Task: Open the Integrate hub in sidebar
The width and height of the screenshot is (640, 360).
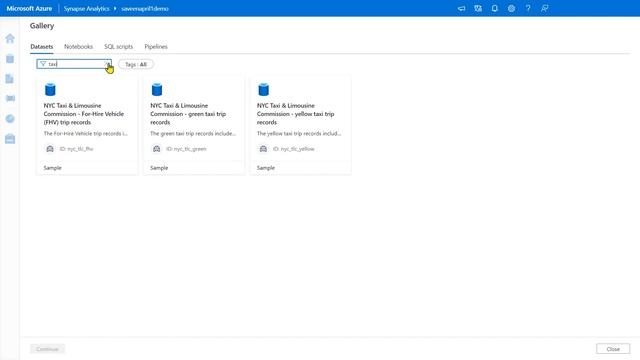Action: 10,98
